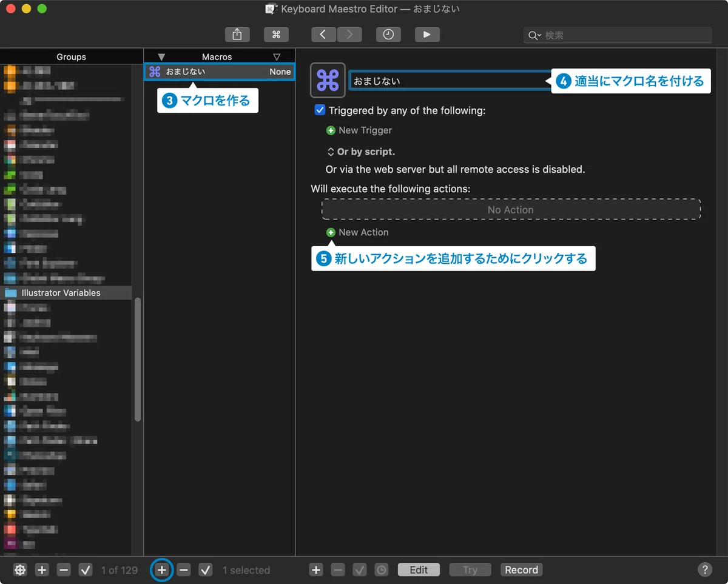This screenshot has height=584, width=728.
Task: Toggle macro enabled checkmark button
Action: point(206,569)
